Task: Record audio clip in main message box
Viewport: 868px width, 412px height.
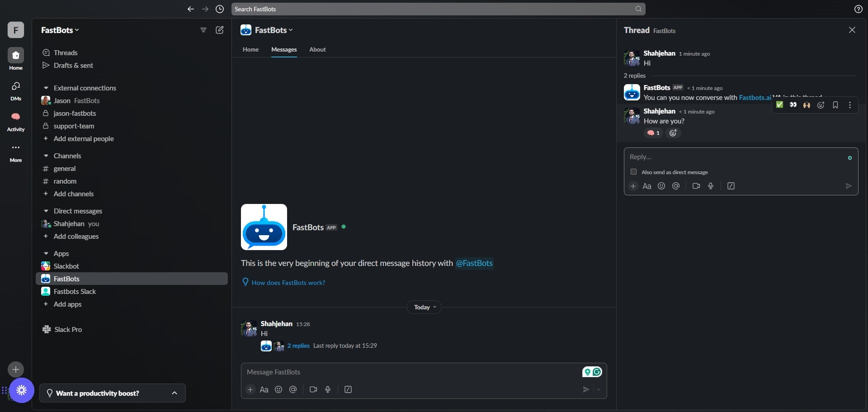Action: pos(328,389)
